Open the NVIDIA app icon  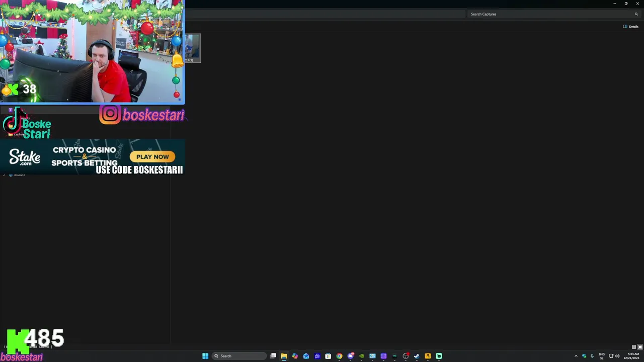coord(361,356)
